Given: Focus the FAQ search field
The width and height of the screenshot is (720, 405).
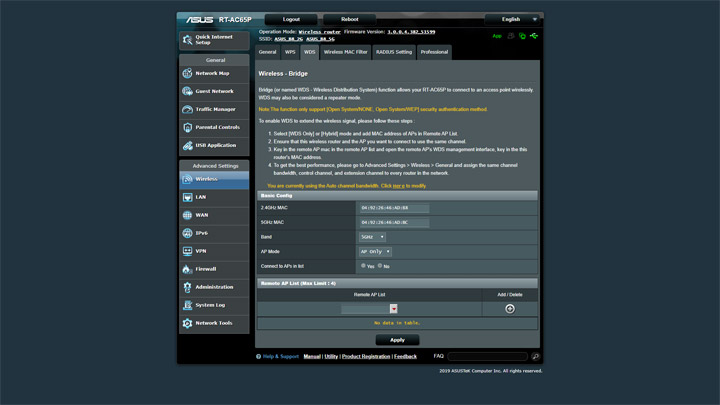Looking at the screenshot, I should pos(487,356).
